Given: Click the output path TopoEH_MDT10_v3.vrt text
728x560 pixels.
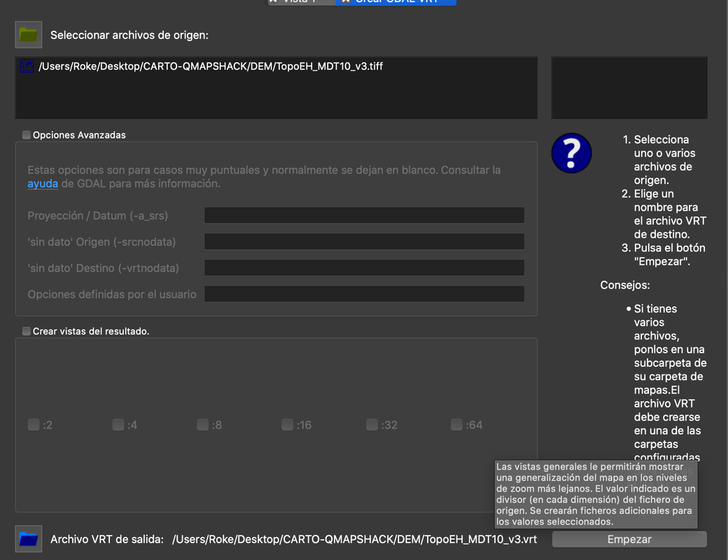Looking at the screenshot, I should [x=354, y=540].
